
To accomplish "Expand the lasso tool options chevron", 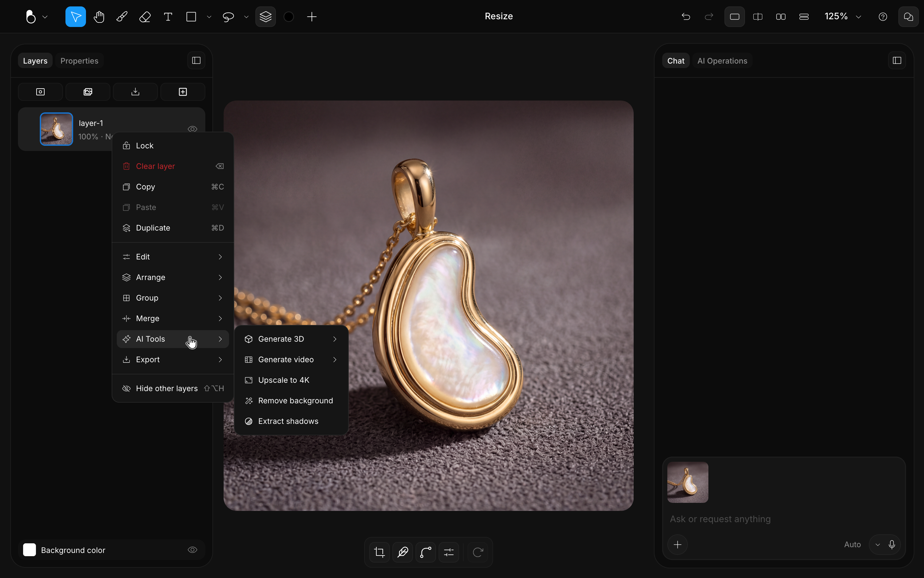I will pyautogui.click(x=246, y=17).
